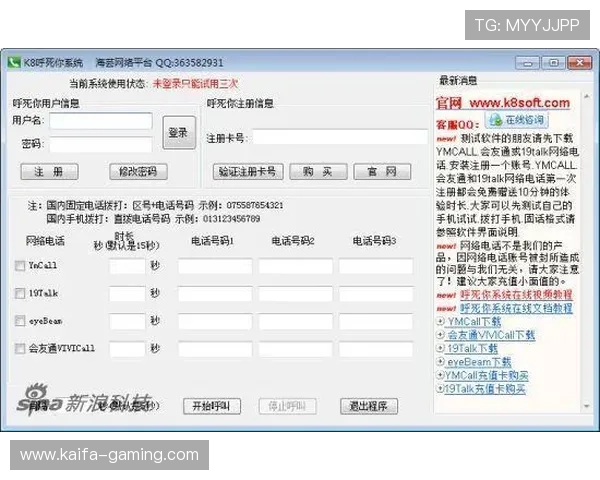Click 验证注册卡号 verify button
The image size is (600, 480).
click(x=248, y=171)
